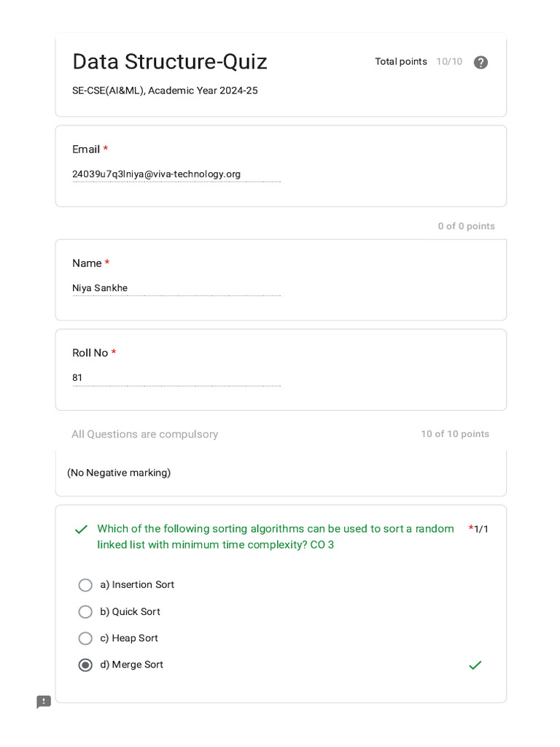Click the help question mark icon
Image resolution: width=560 pixels, height=747 pixels.
(481, 62)
